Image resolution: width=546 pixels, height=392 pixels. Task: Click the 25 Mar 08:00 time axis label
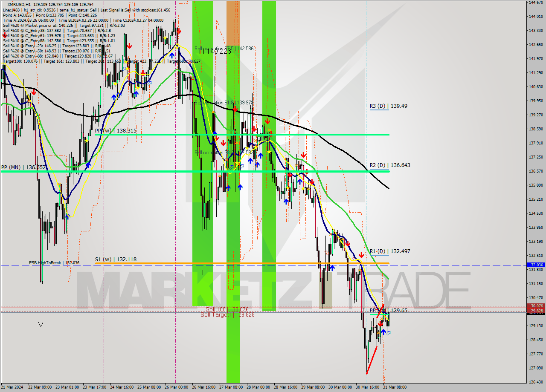click(x=149, y=387)
